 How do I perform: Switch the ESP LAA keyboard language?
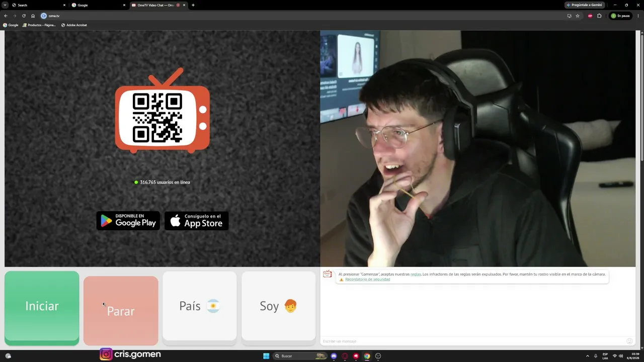point(605,356)
